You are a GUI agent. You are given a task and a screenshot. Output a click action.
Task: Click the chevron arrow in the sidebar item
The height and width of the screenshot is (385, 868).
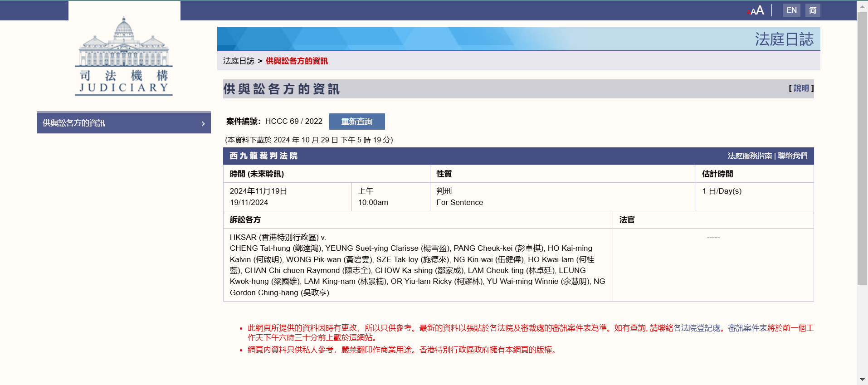pyautogui.click(x=203, y=123)
